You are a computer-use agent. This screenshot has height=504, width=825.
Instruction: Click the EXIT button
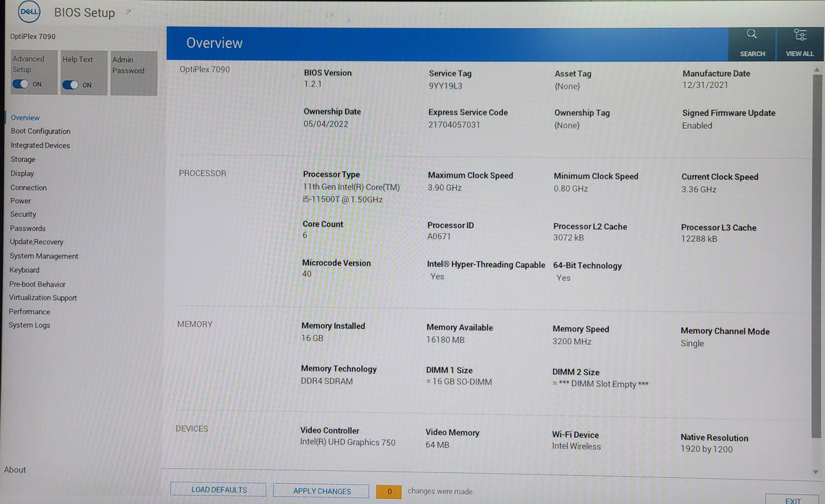pos(793,500)
